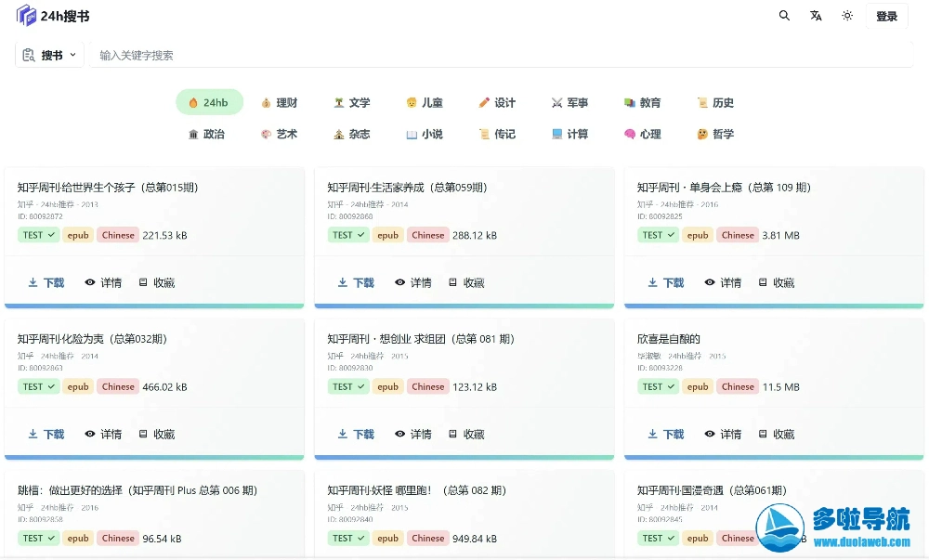Toggle light/dark theme sun icon
Image resolution: width=929 pixels, height=560 pixels.
click(847, 16)
